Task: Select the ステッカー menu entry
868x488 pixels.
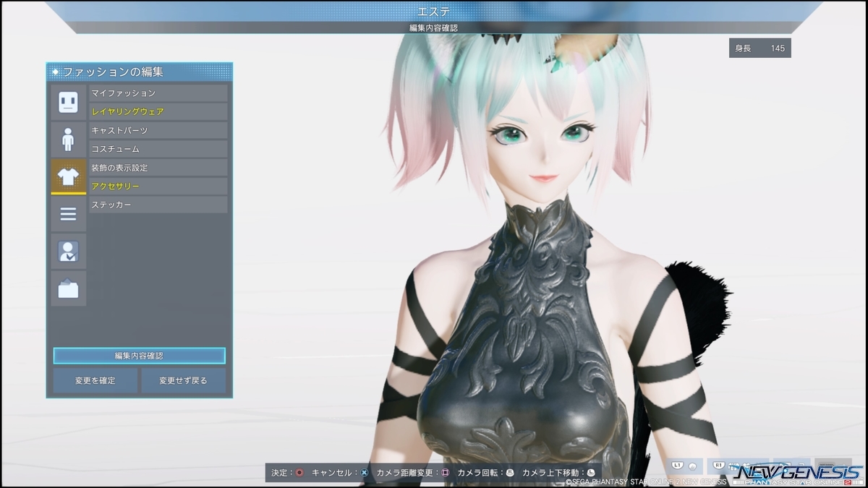Action: [158, 205]
